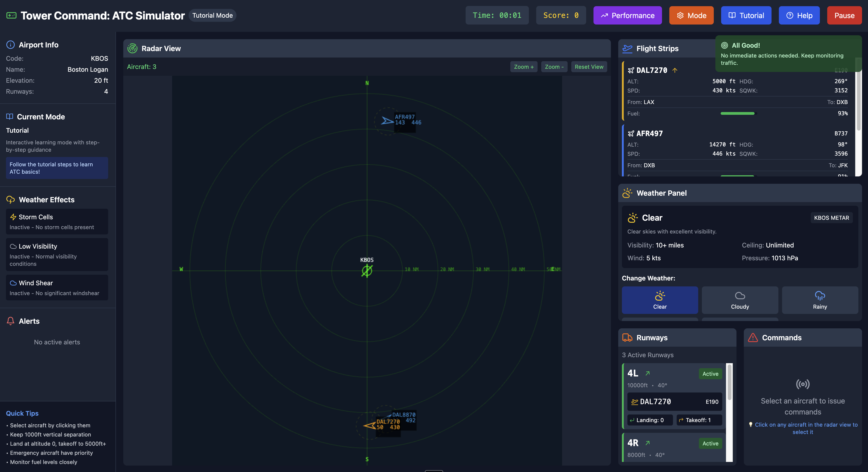
Task: Open the Performance panel
Action: tap(627, 16)
